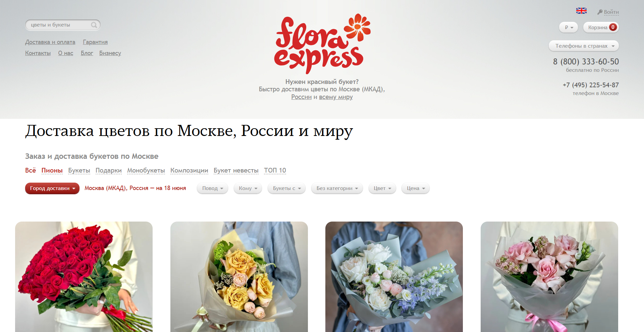Open the Flora Express logo homepage
This screenshot has width=644, height=332.
point(322,44)
